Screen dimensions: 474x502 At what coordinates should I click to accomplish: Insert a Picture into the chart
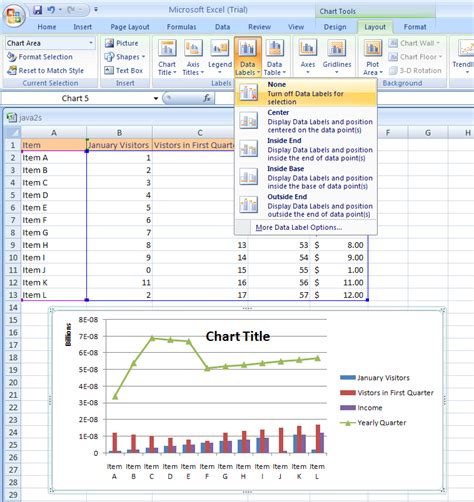click(121, 43)
